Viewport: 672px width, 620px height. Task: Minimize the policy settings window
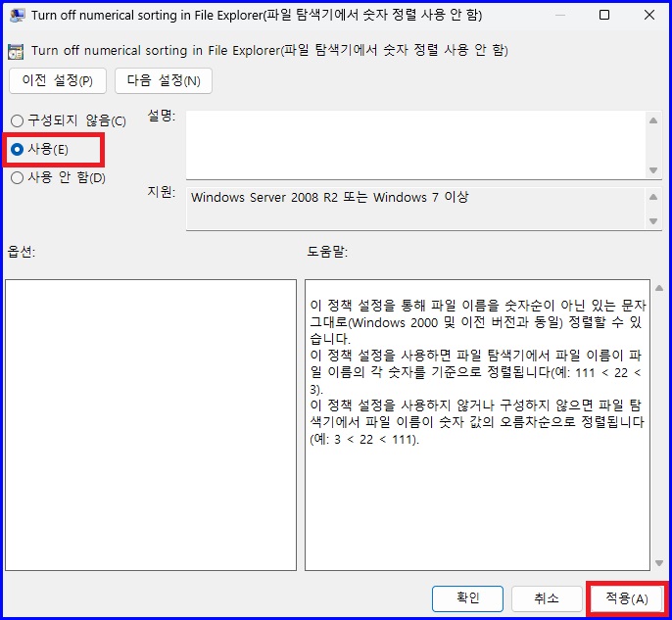[x=559, y=15]
